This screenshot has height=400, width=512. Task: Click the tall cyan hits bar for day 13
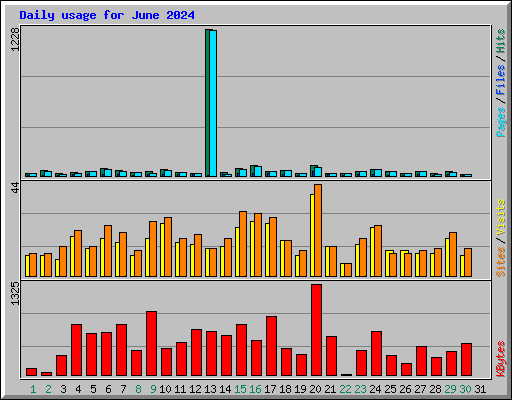(x=213, y=103)
